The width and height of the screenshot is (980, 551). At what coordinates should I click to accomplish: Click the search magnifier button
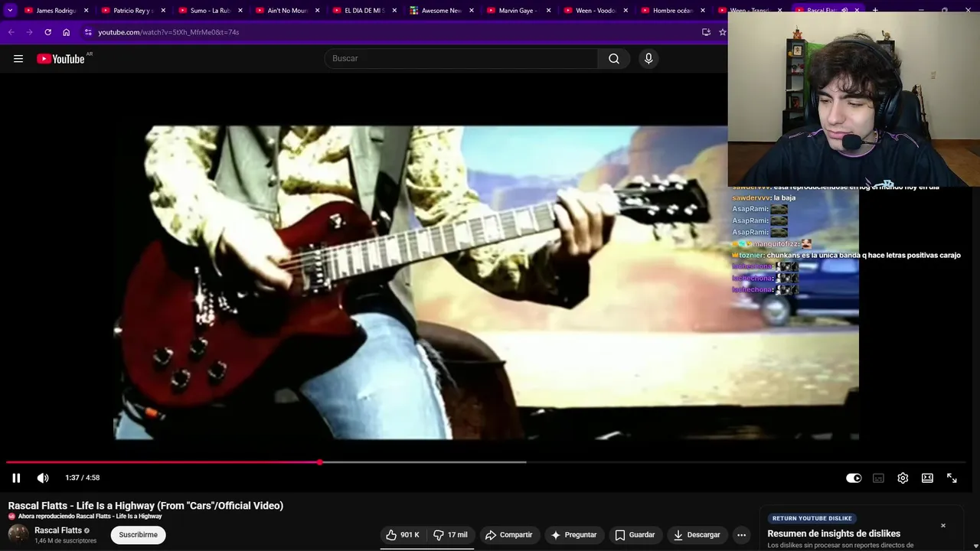614,59
